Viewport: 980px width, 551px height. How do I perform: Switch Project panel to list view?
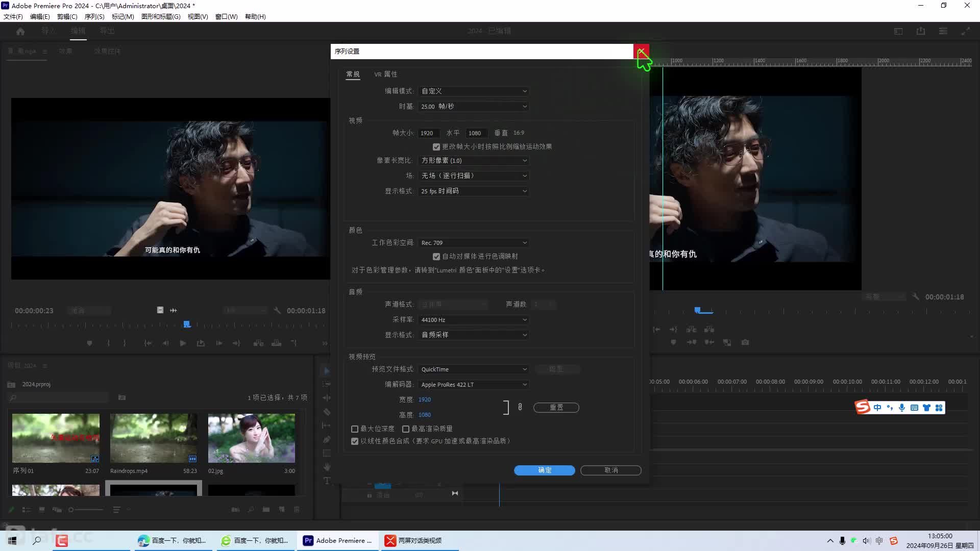(x=27, y=510)
